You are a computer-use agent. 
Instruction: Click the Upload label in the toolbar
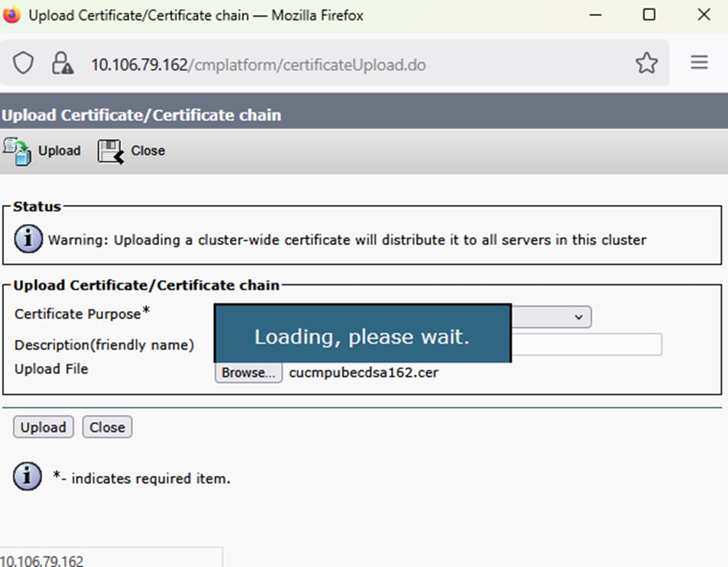click(60, 151)
